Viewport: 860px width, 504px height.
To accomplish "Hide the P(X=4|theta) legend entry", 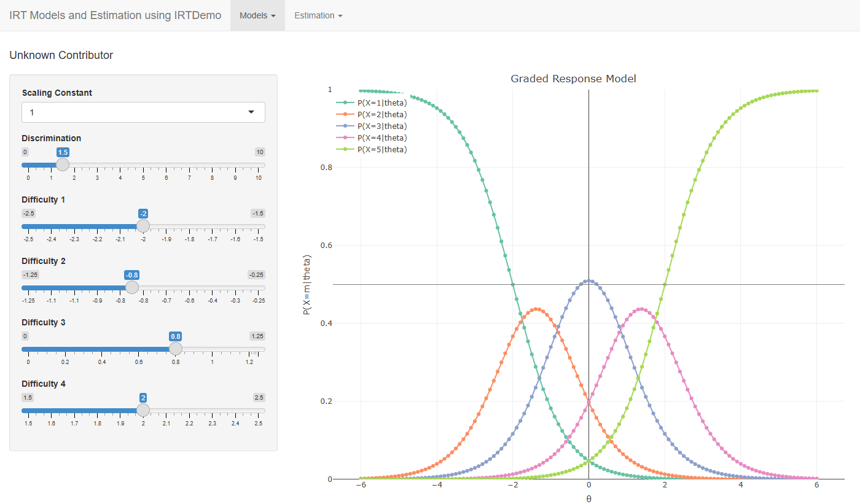I will [x=372, y=138].
